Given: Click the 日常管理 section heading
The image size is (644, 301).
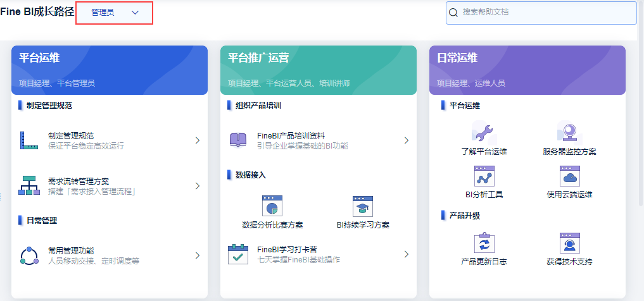Looking at the screenshot, I should [x=42, y=221].
